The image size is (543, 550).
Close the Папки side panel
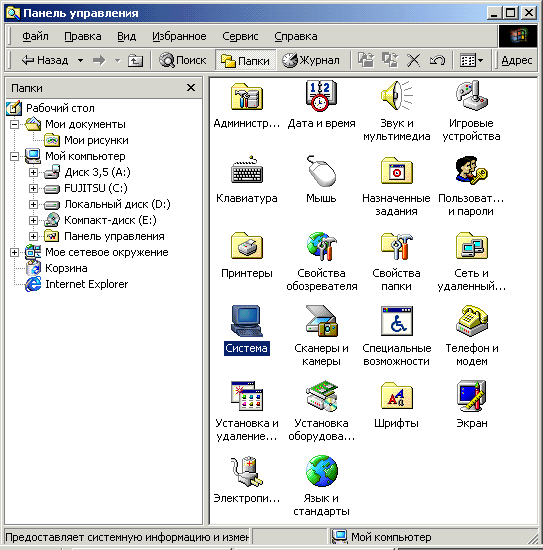tap(191, 87)
